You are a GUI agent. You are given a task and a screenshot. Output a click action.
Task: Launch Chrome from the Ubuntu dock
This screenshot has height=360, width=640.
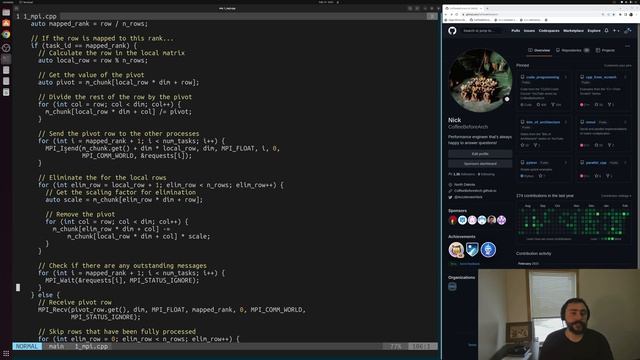6,35
